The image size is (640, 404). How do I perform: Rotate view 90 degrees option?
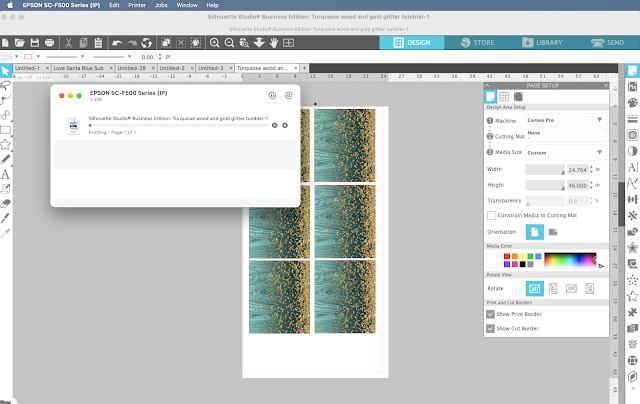553,289
